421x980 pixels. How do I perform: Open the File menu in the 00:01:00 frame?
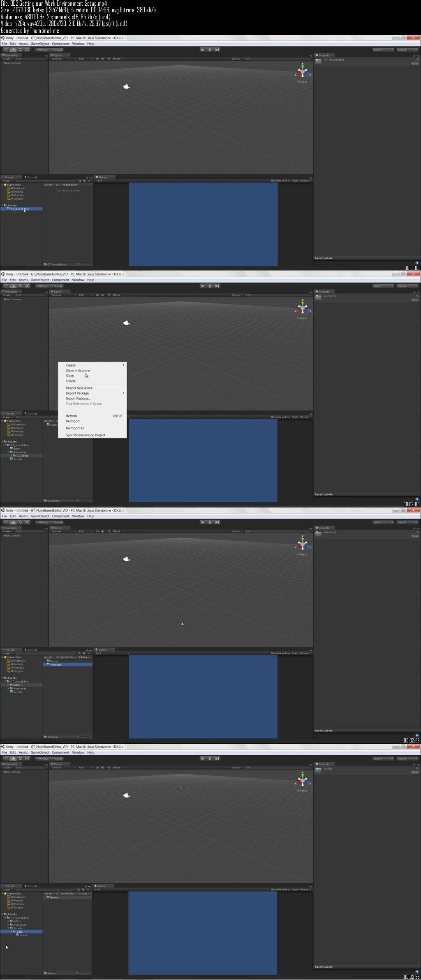(x=5, y=44)
